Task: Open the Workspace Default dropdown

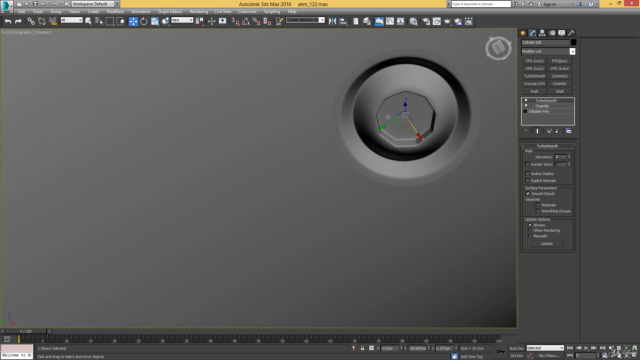Action: coord(93,4)
